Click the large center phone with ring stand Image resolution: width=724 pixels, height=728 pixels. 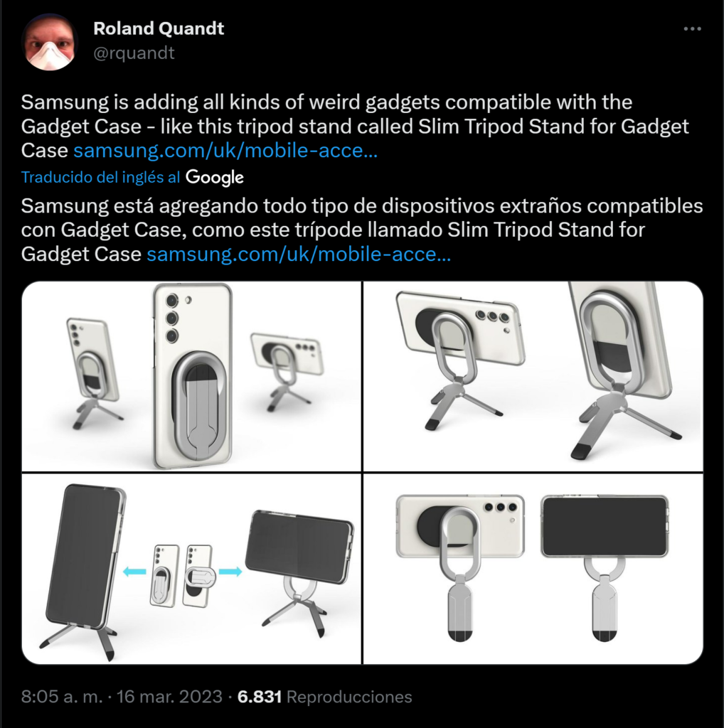click(x=192, y=376)
